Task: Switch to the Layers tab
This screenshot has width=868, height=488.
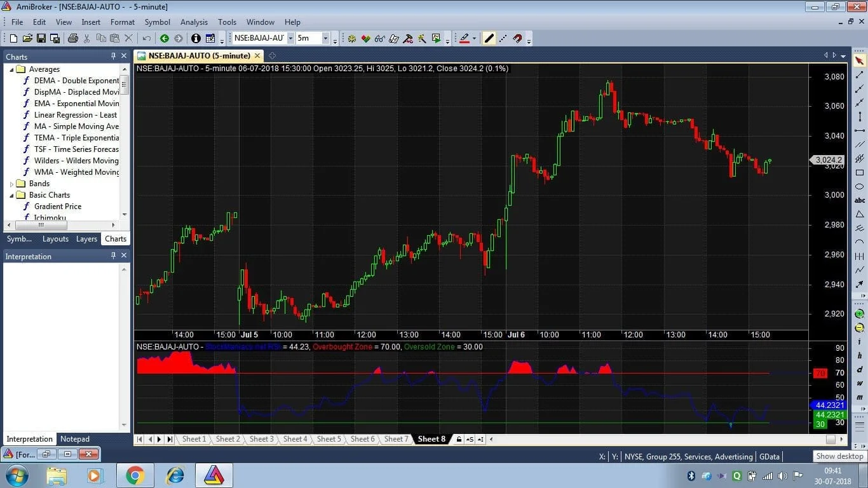Action: point(86,239)
